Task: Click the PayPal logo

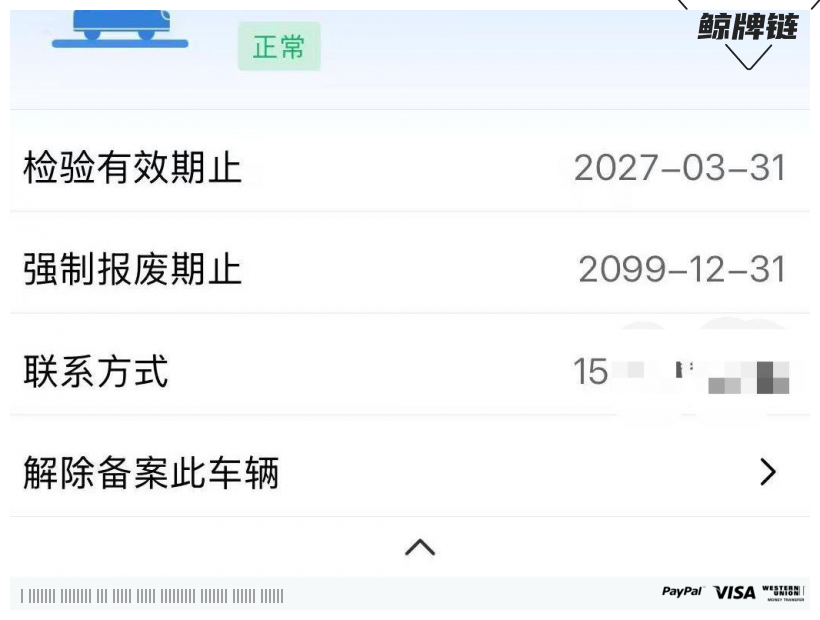Action: pyautogui.click(x=682, y=592)
